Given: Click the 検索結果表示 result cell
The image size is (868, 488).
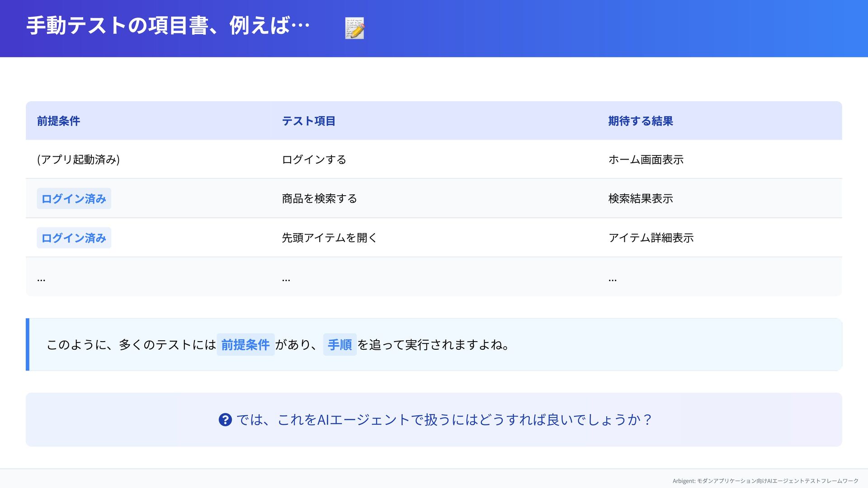Looking at the screenshot, I should [x=640, y=199].
